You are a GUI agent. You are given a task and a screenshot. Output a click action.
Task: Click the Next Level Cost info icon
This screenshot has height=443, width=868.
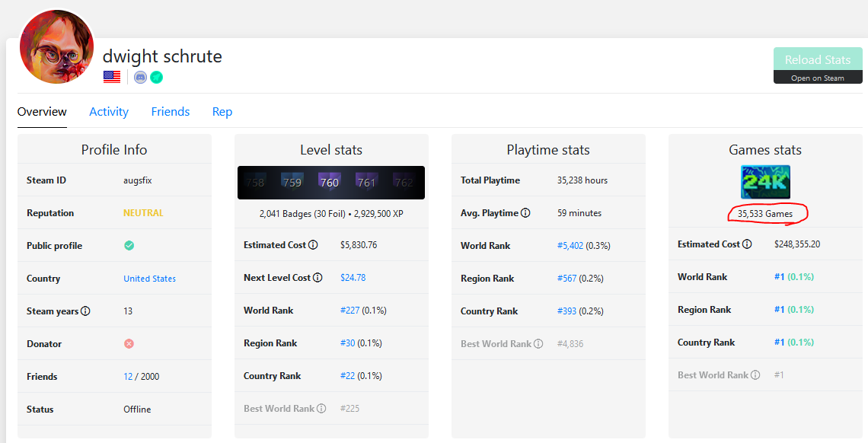click(x=318, y=277)
